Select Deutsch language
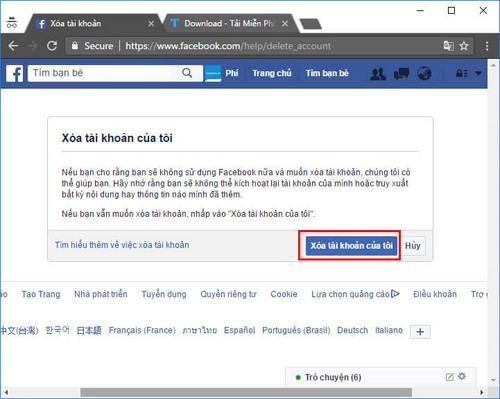 [352, 330]
